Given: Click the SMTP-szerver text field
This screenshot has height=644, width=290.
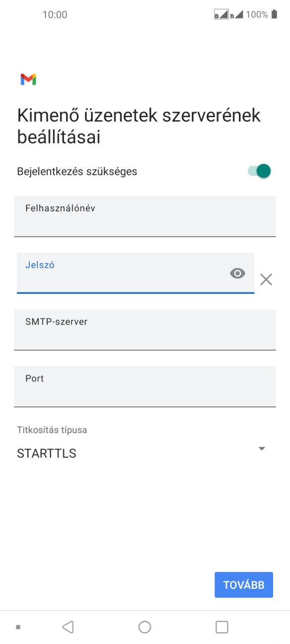Looking at the screenshot, I should (x=145, y=330).
